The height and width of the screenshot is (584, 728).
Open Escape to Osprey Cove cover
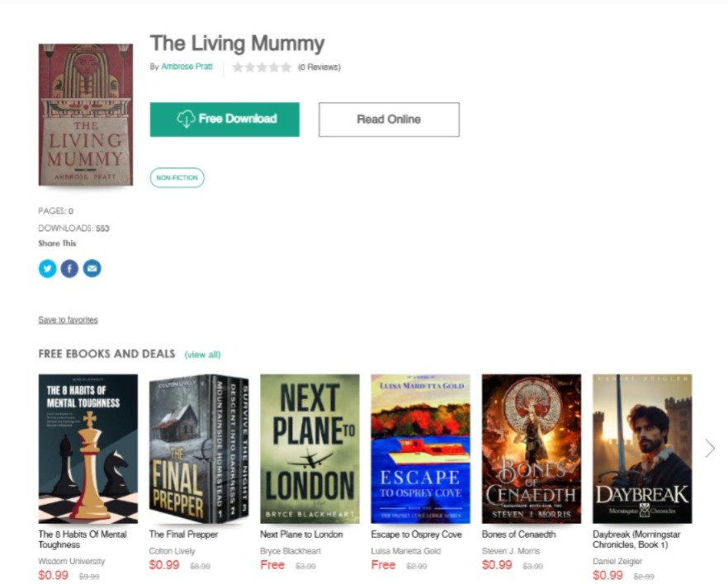(x=421, y=449)
